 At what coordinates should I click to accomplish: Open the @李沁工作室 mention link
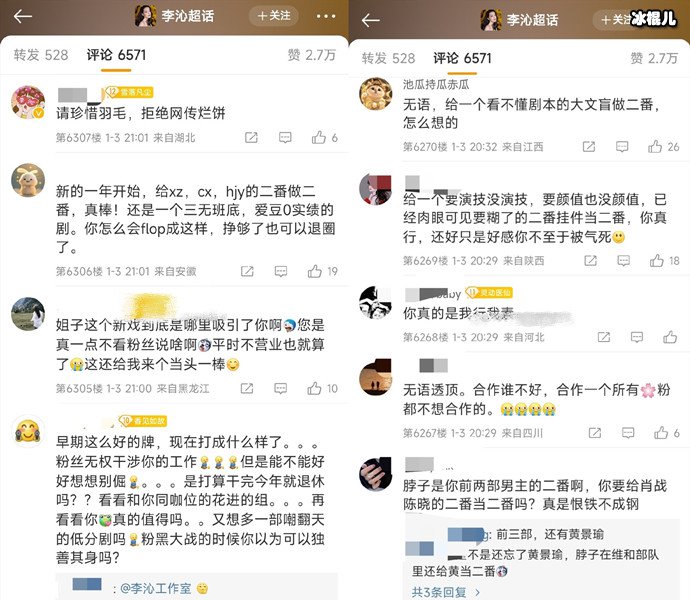(x=156, y=589)
